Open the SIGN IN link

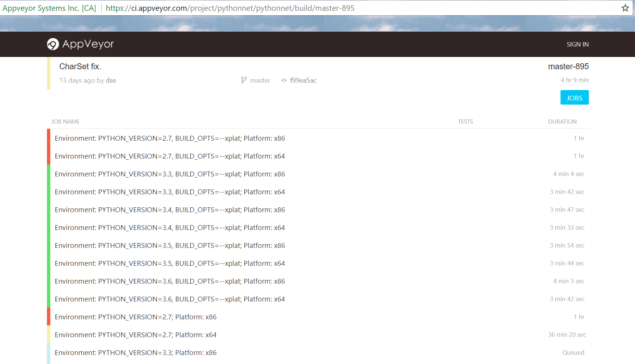[x=578, y=44]
